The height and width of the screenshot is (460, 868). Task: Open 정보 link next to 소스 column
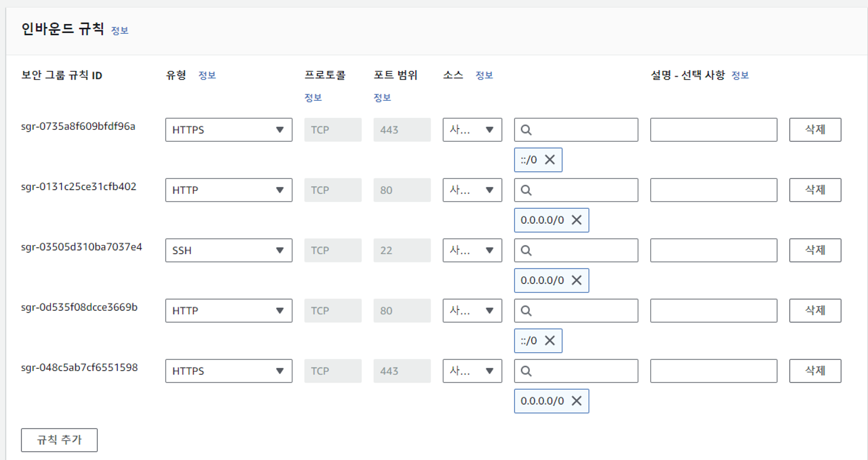[x=484, y=76]
